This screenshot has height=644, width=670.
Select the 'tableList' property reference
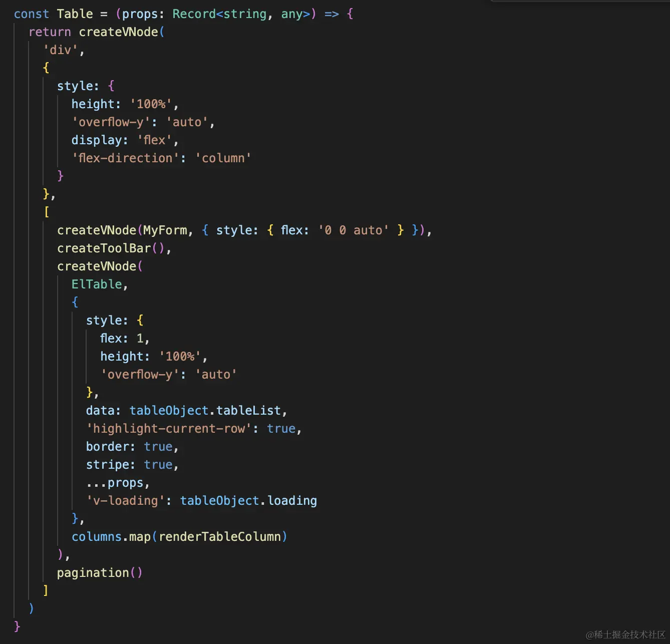tap(248, 411)
